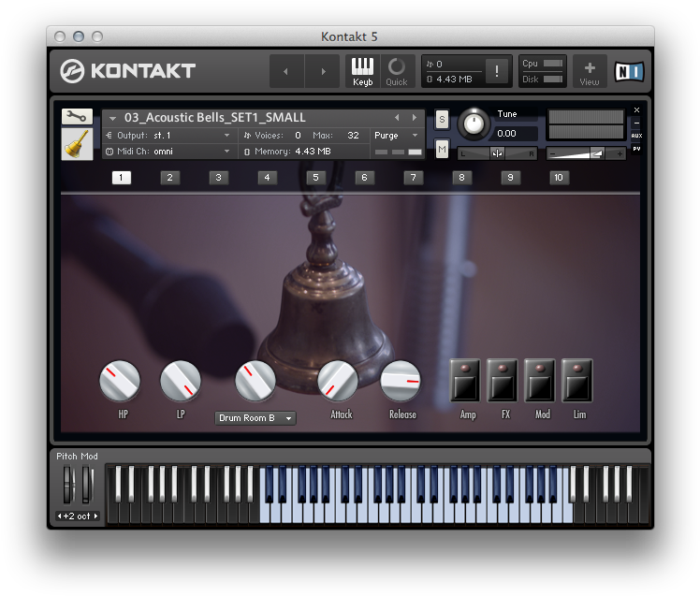The width and height of the screenshot is (700, 596).
Task: Click the exclamation panic button
Action: [x=497, y=71]
